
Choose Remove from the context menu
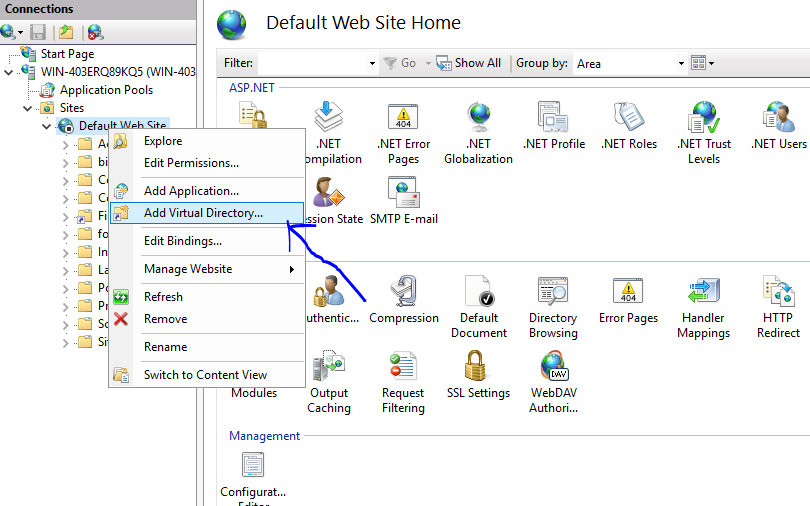(207, 319)
